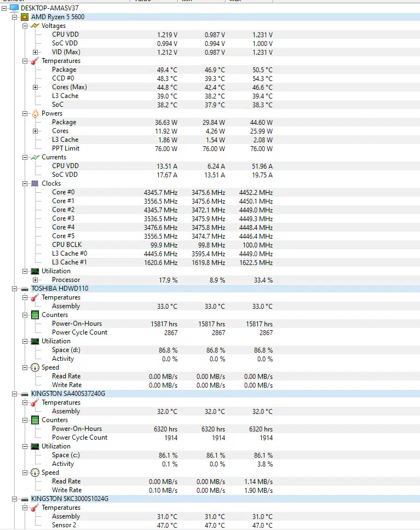Collapse the Powers group
This screenshot has height=530, width=420.
click(x=25, y=113)
